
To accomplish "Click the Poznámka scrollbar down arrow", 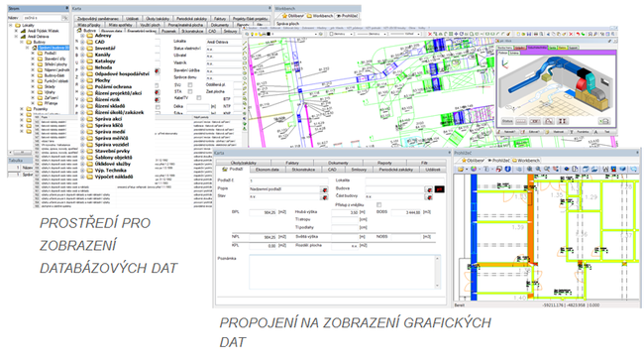I will 437,286.
